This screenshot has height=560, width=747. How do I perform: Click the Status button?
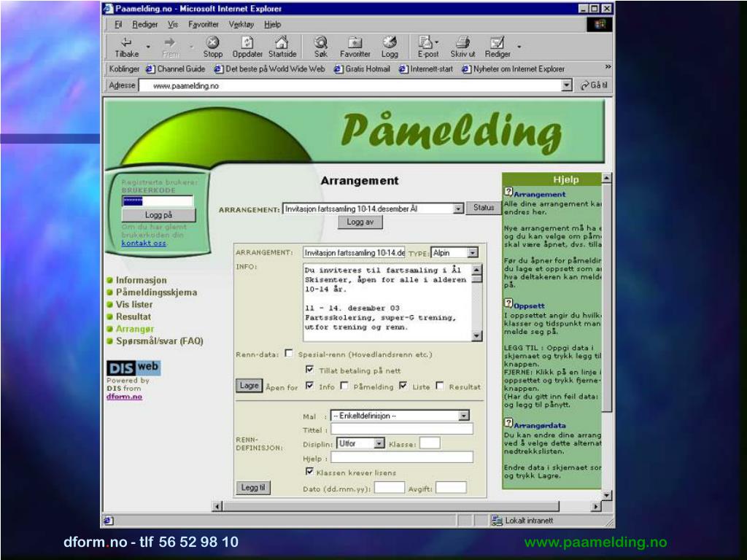[x=484, y=208]
